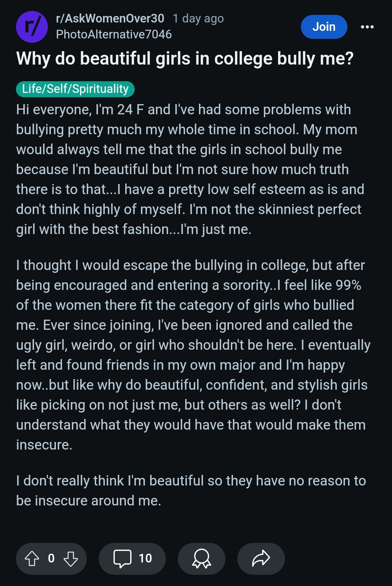View the PhotoAlternative7046 user profile
This screenshot has height=586, width=392.
tap(114, 34)
